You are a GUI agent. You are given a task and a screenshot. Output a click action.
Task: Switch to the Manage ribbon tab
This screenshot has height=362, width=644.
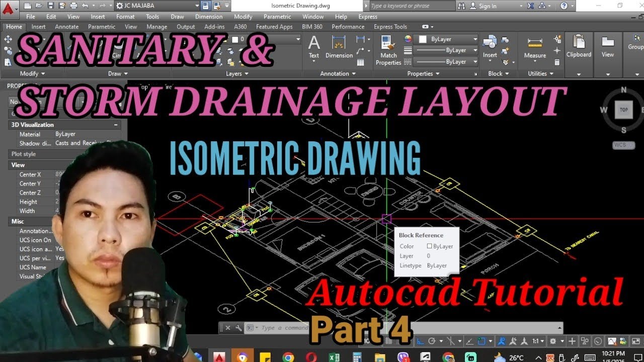pos(156,27)
